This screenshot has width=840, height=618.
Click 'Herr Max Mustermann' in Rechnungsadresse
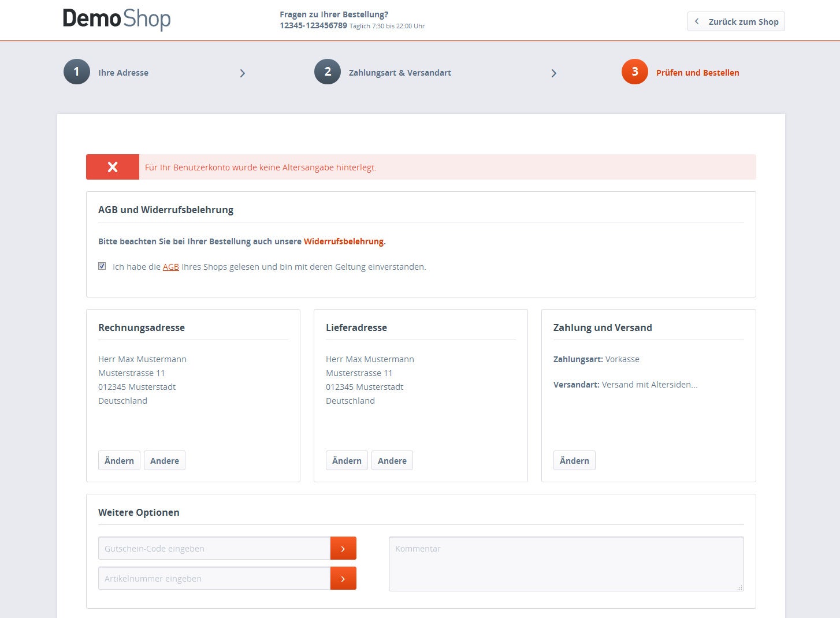point(142,359)
